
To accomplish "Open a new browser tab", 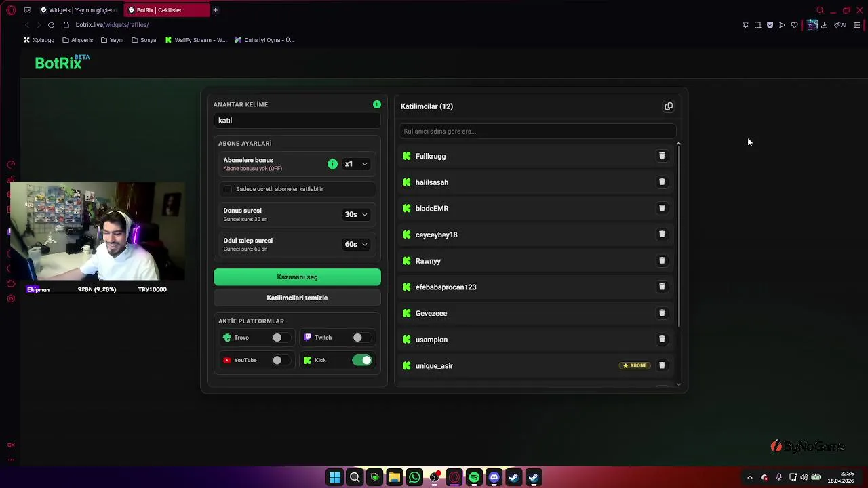I will click(x=215, y=10).
